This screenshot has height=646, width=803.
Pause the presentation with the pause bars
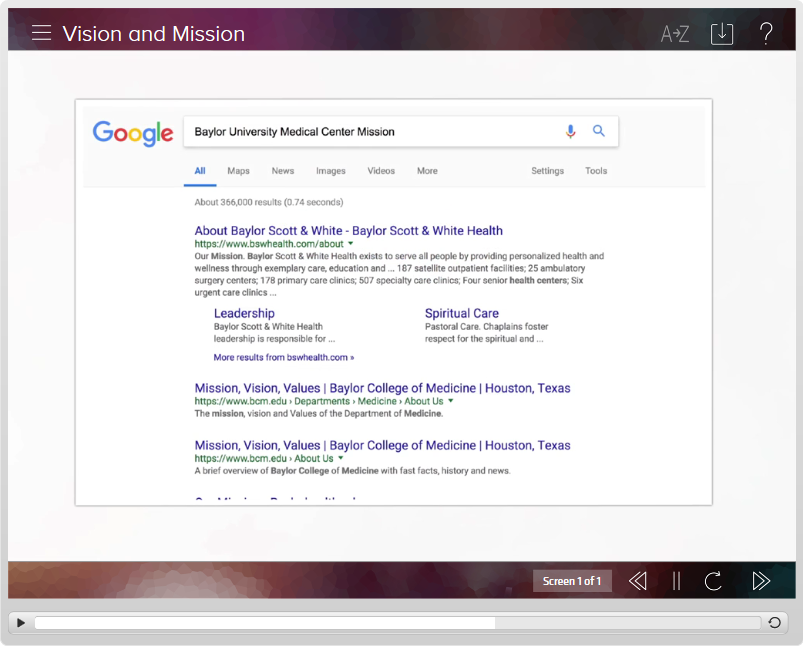[x=677, y=581]
